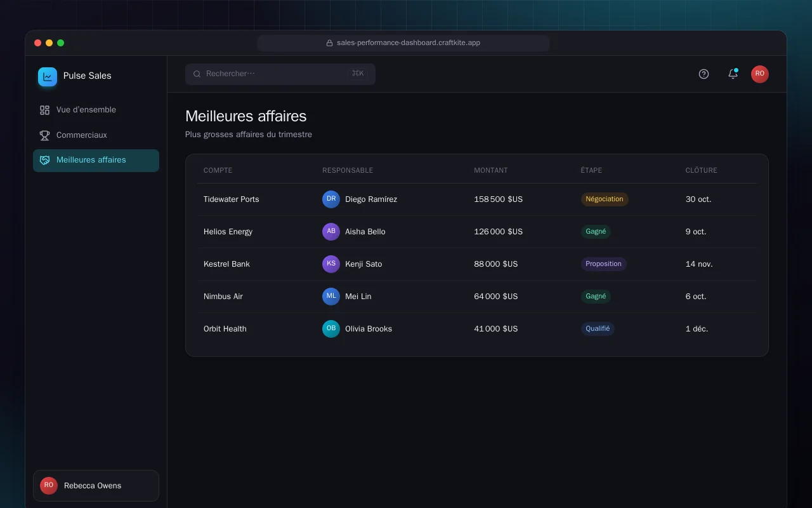Sort by the Clôture column header

(702, 170)
